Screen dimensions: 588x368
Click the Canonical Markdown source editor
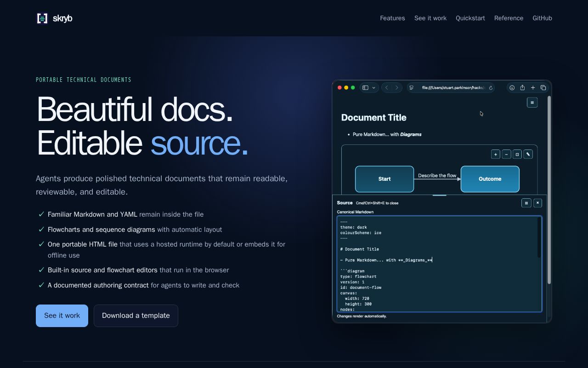[439, 264]
